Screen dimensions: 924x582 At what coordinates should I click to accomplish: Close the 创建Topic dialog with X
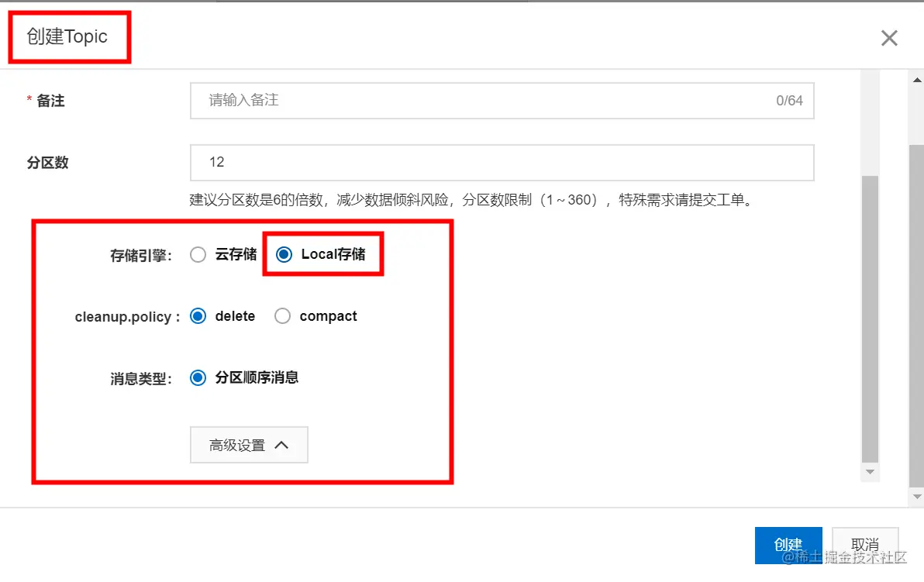(888, 38)
